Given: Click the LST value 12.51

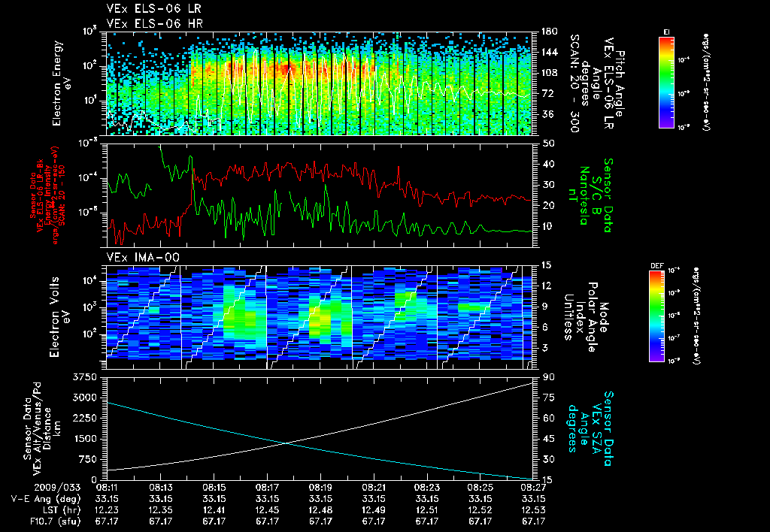Looking at the screenshot, I should click(427, 510).
